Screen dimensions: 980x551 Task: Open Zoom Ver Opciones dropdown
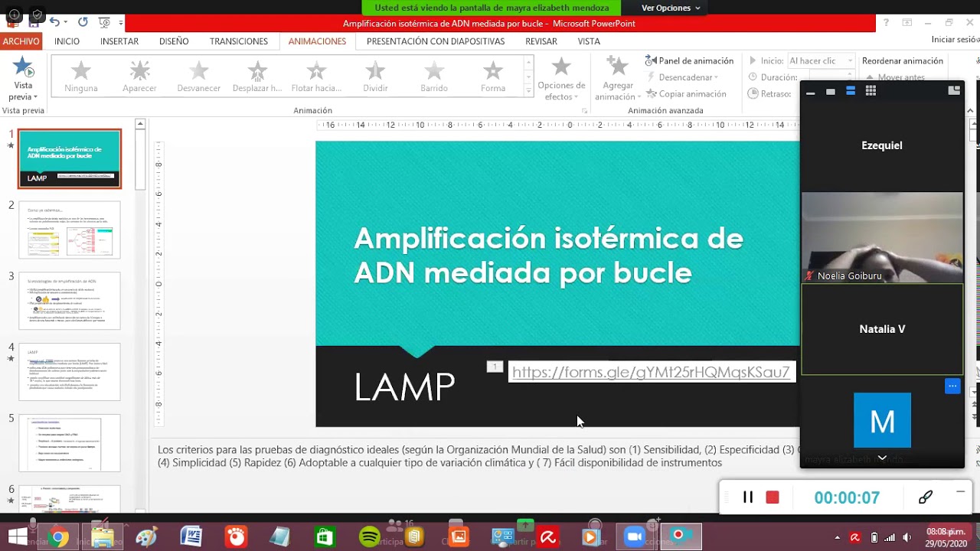(x=671, y=8)
